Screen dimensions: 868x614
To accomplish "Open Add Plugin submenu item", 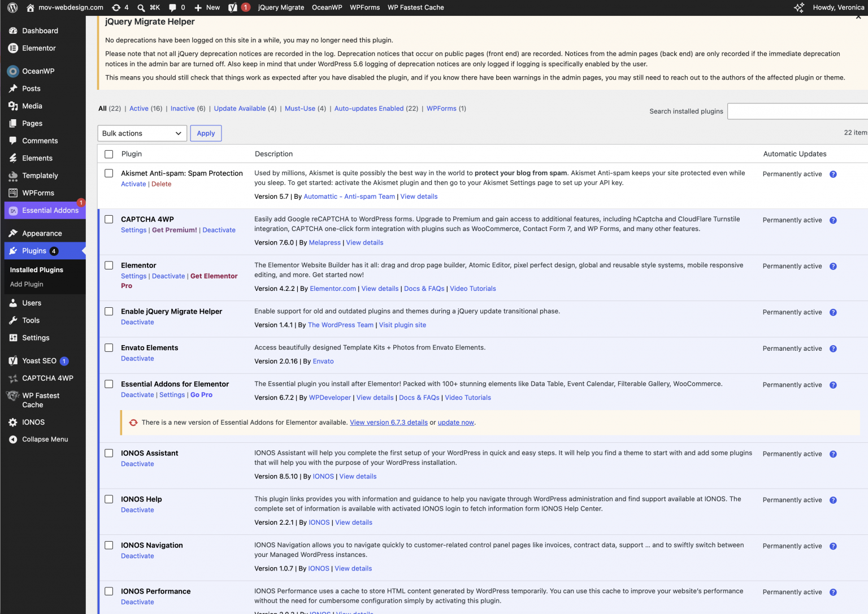I will (27, 284).
